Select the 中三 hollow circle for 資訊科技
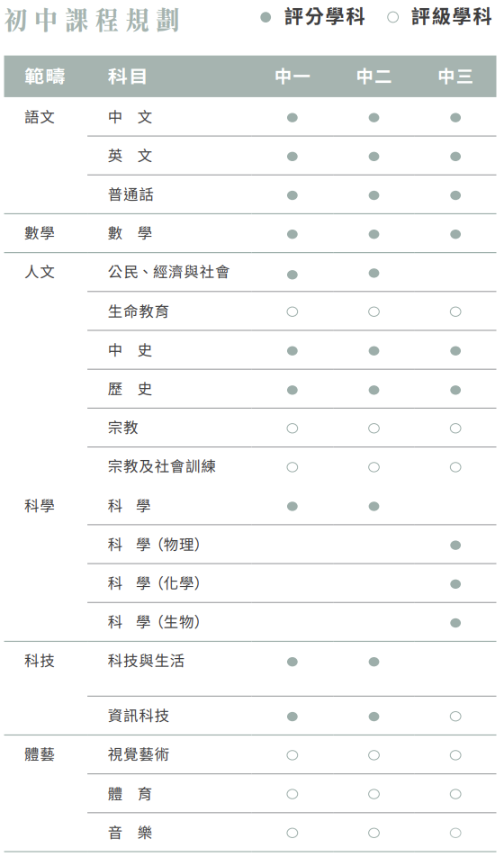This screenshot has height=866, width=504. pos(455,717)
